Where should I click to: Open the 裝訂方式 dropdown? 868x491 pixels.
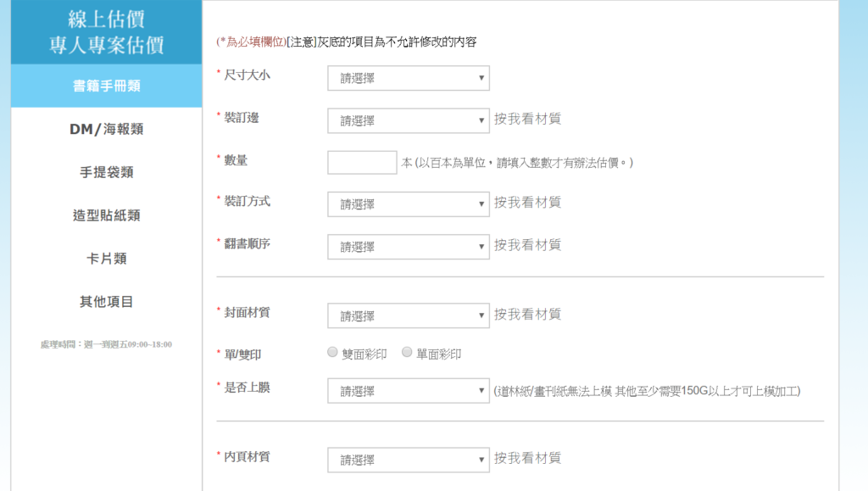pos(408,204)
